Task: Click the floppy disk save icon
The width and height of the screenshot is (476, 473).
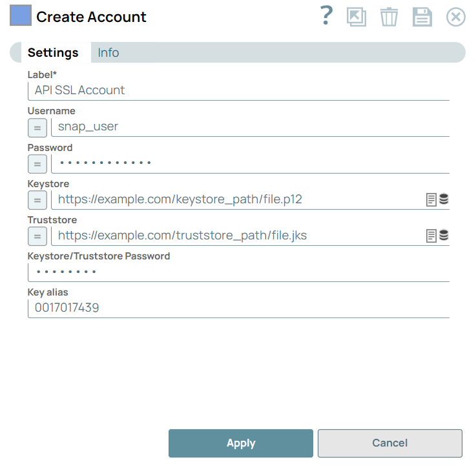Action: 422,17
